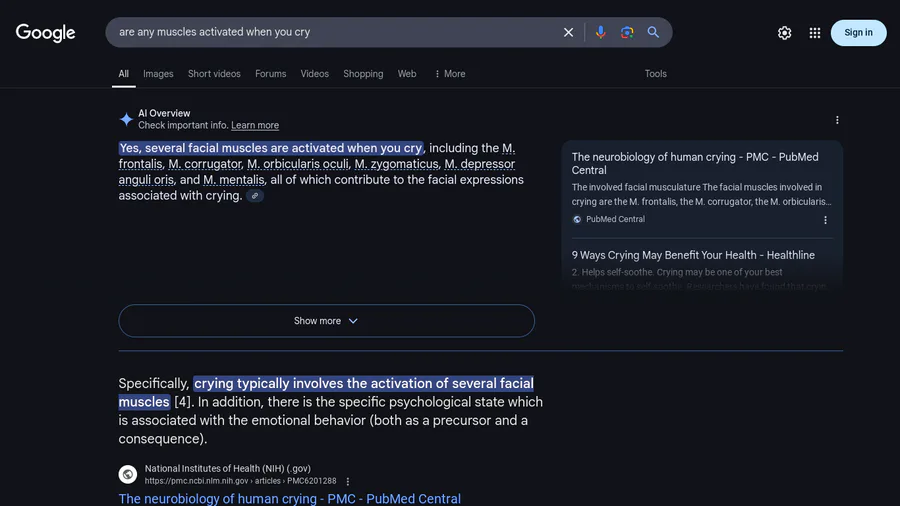The image size is (900, 506).
Task: Open Google Lens image search
Action: click(x=627, y=32)
